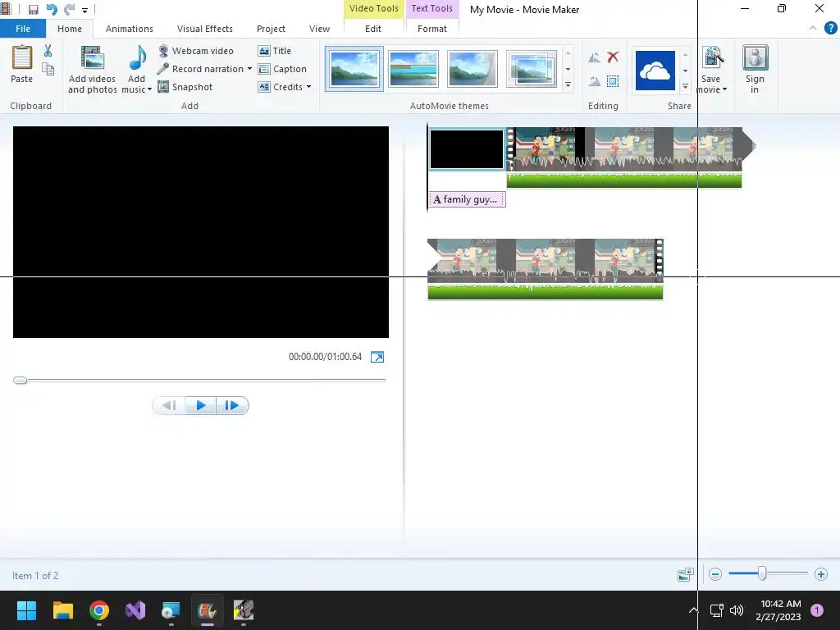Screen dimensions: 840x630
Task: Click the Paste button
Action: point(22,64)
